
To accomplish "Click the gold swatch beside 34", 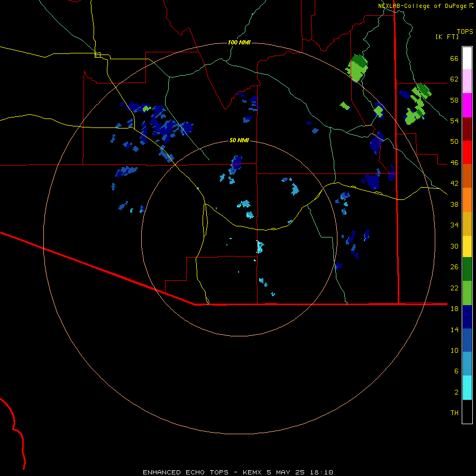I will tap(467, 224).
